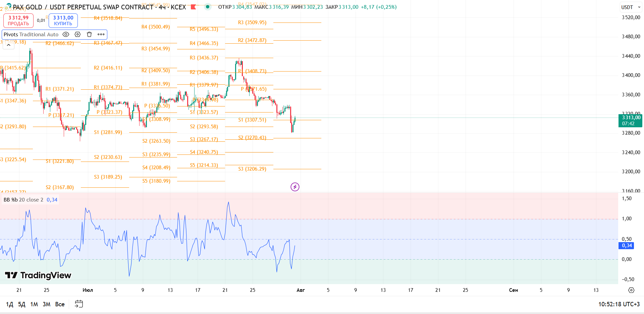Screen dimensions: 644x314
Task: Open Pivots indicator settings
Action: coord(77,34)
